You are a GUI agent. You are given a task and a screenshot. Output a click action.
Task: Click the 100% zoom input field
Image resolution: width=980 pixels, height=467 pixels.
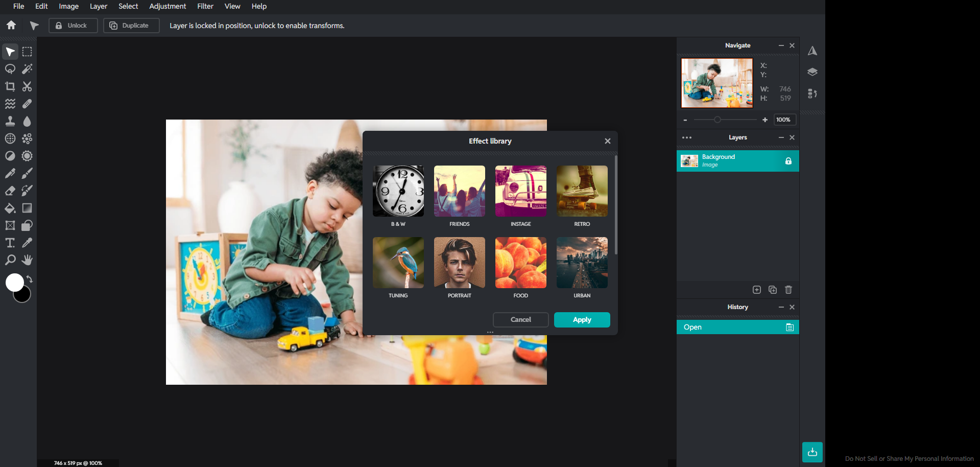[785, 120]
